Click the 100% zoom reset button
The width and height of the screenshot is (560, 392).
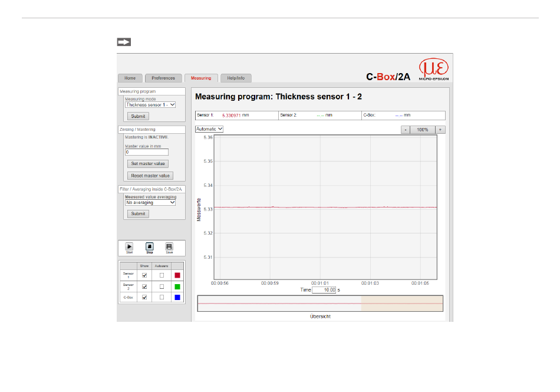click(x=423, y=130)
